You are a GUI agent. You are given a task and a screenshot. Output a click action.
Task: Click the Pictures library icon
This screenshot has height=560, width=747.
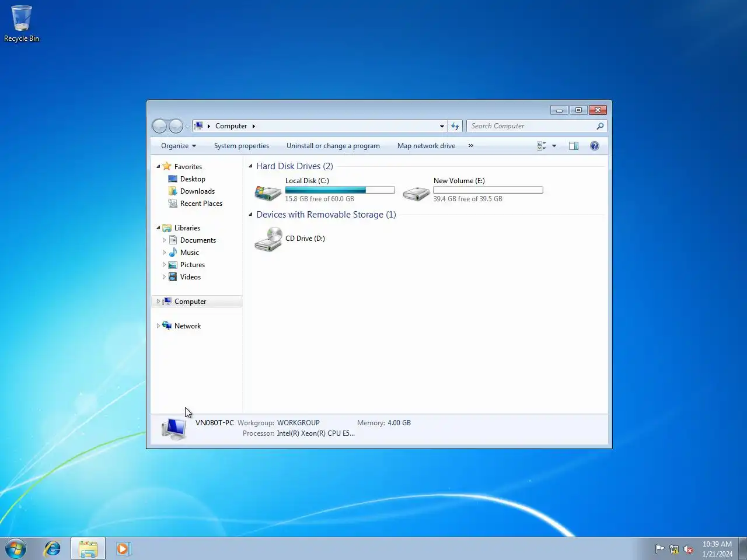pyautogui.click(x=173, y=265)
